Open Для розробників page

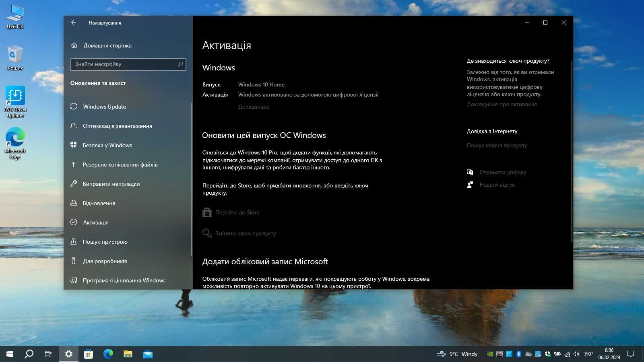tap(105, 261)
